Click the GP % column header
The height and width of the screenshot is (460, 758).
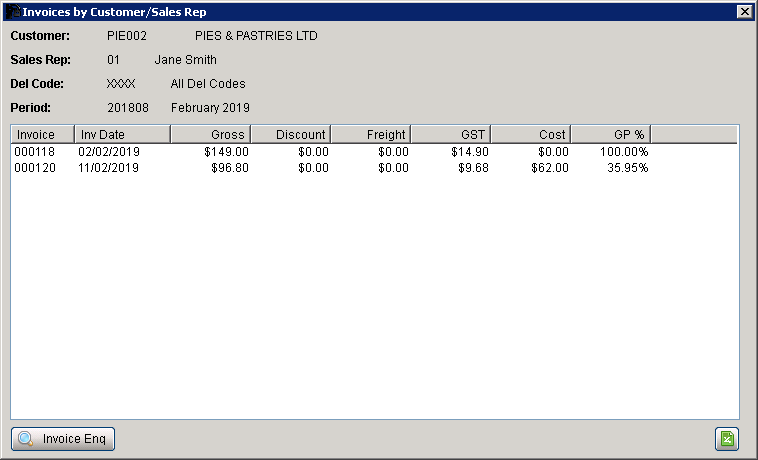coord(611,134)
